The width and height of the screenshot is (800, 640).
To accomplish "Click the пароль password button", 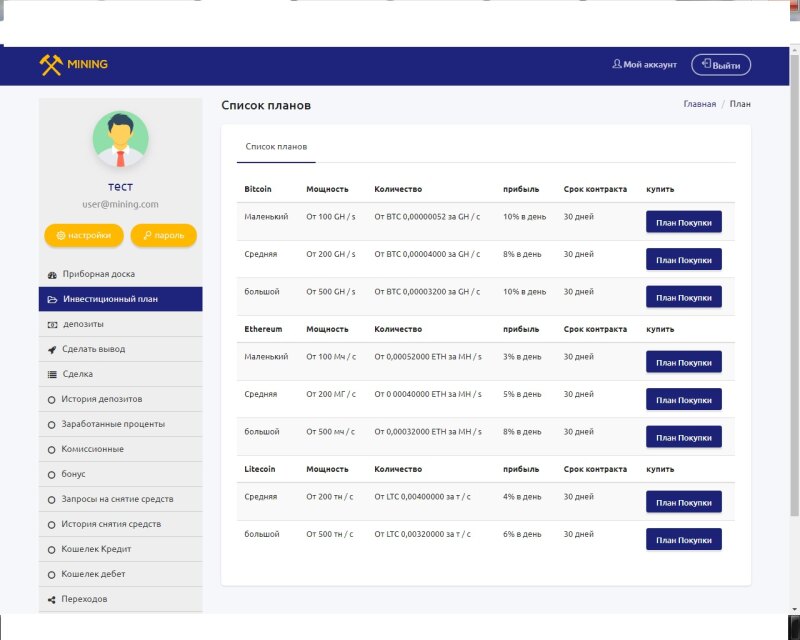I will point(163,235).
